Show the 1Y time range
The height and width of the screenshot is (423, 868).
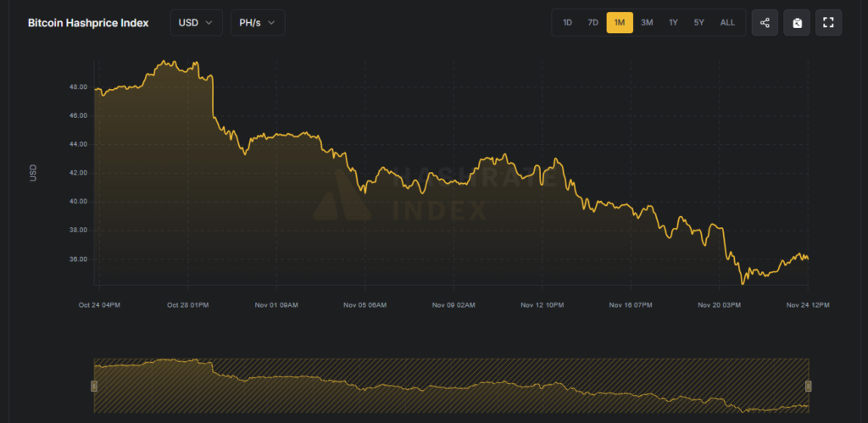pyautogui.click(x=673, y=23)
